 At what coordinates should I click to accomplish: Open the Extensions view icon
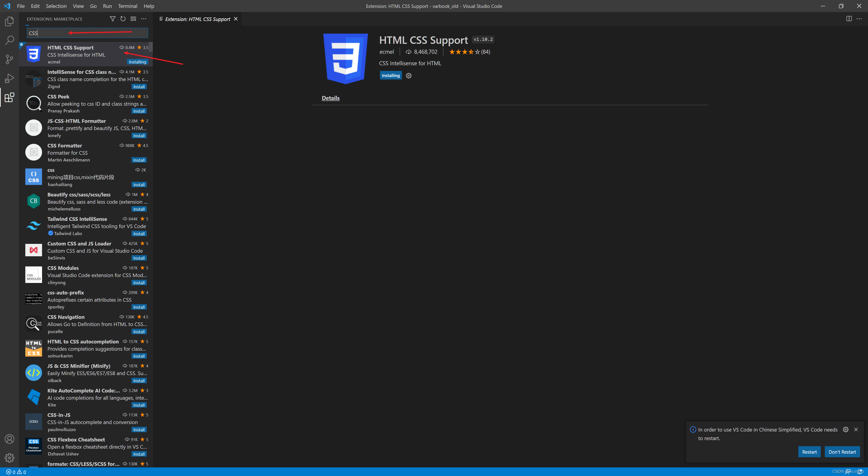pos(9,98)
